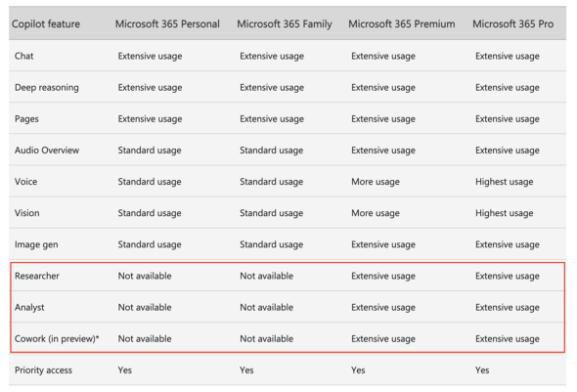Select Cowork's Premium 'Extensive usage' cell
Viewport: 577px width, 392px height.
pyautogui.click(x=383, y=338)
